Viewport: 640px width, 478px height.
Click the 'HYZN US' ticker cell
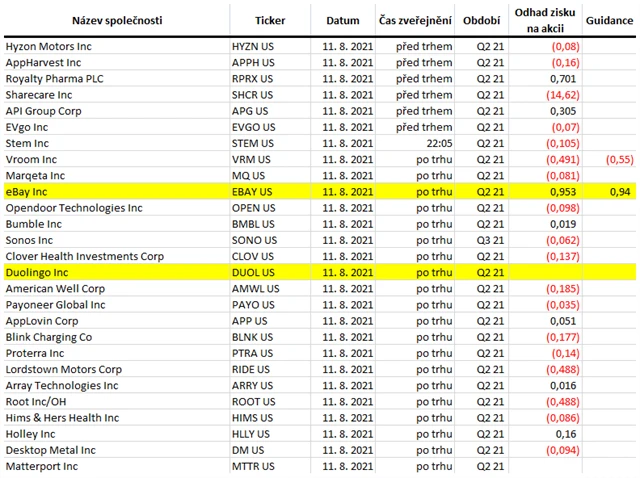(x=254, y=45)
